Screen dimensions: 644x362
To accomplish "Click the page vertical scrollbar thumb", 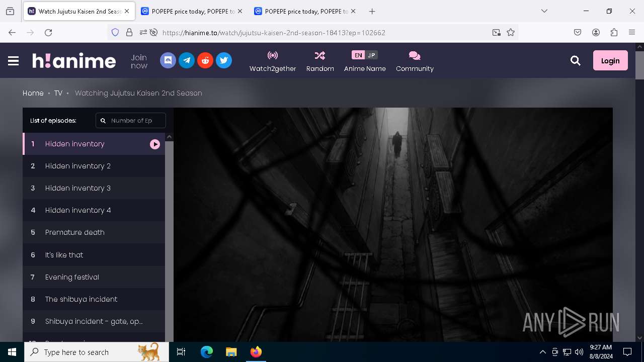I will pos(640,65).
